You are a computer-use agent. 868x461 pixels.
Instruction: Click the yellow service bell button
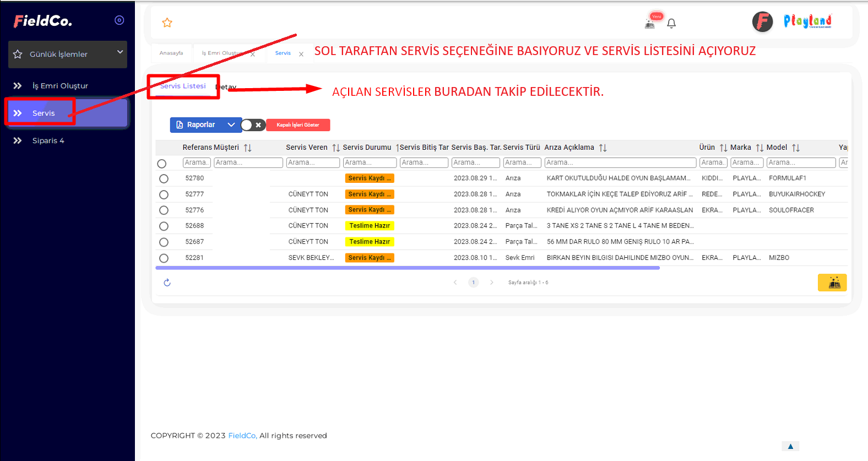(832, 283)
